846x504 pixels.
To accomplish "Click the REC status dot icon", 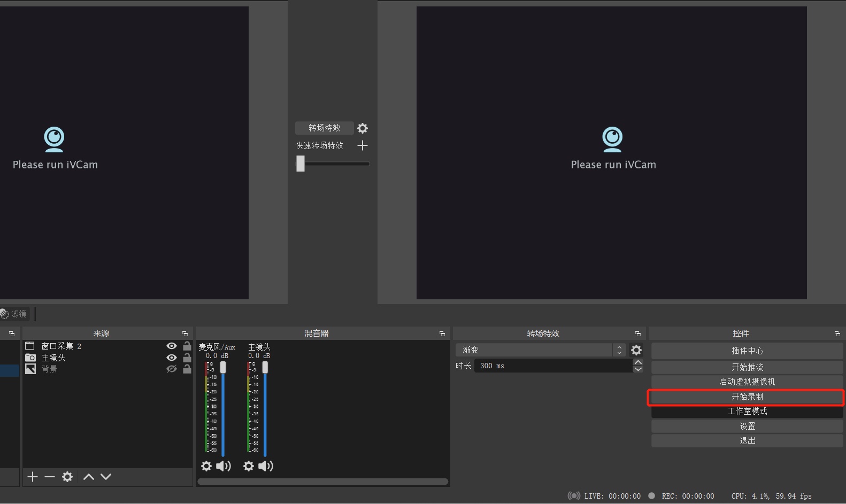I will (651, 495).
